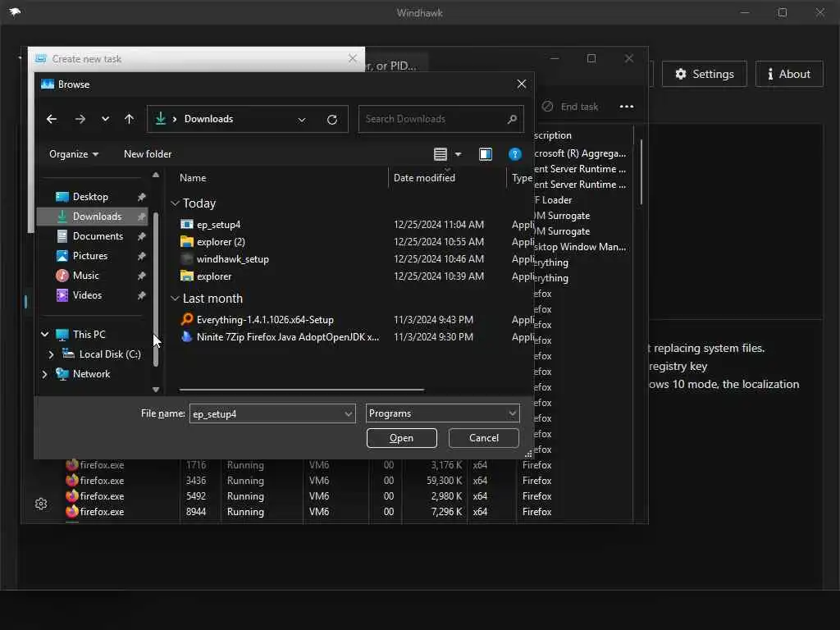The height and width of the screenshot is (630, 840).
Task: Open Windhawk About page
Action: pyautogui.click(x=789, y=74)
